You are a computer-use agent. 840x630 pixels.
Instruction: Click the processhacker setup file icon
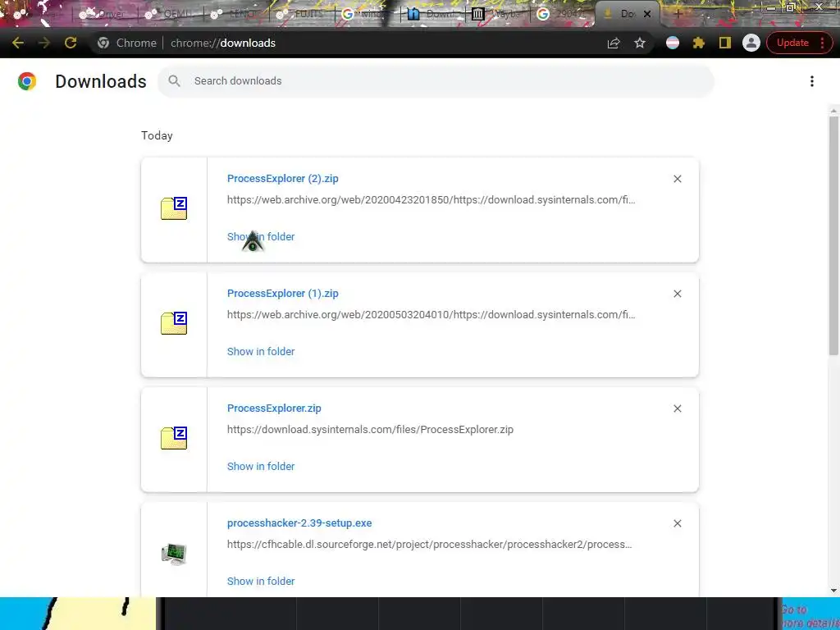pyautogui.click(x=174, y=554)
